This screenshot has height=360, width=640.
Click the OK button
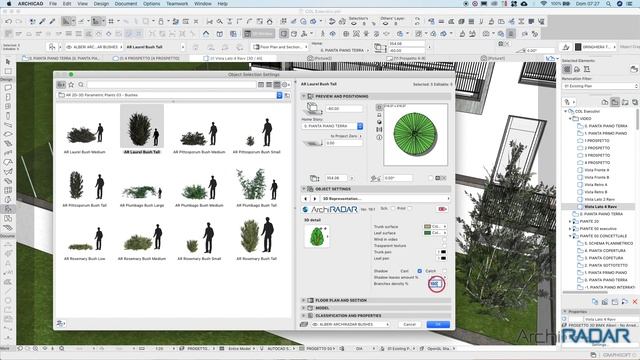(438, 324)
